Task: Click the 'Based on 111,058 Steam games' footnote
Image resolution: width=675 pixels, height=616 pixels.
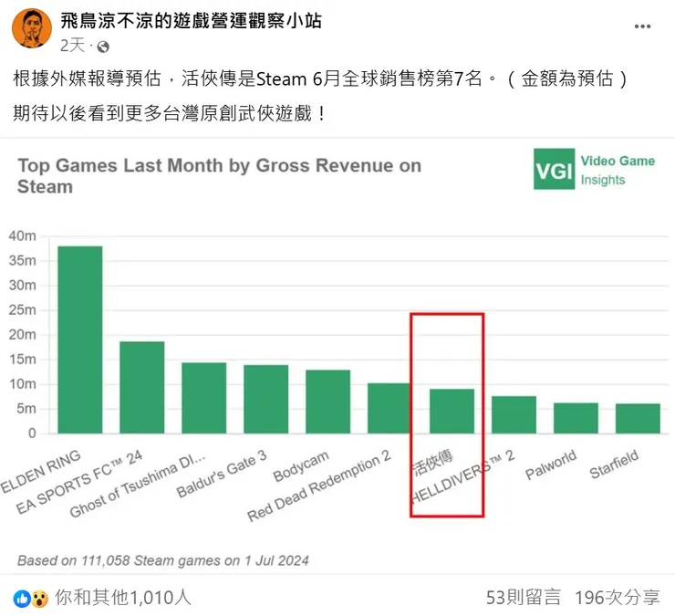Action: (163, 560)
